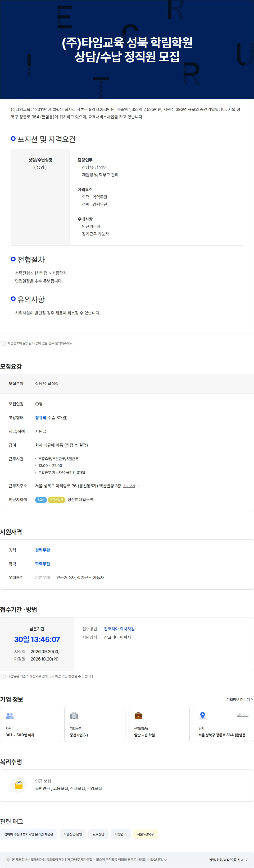The image size is (254, 868).
Task: Click the 산업(업종) briefcase icon
Action: click(138, 716)
